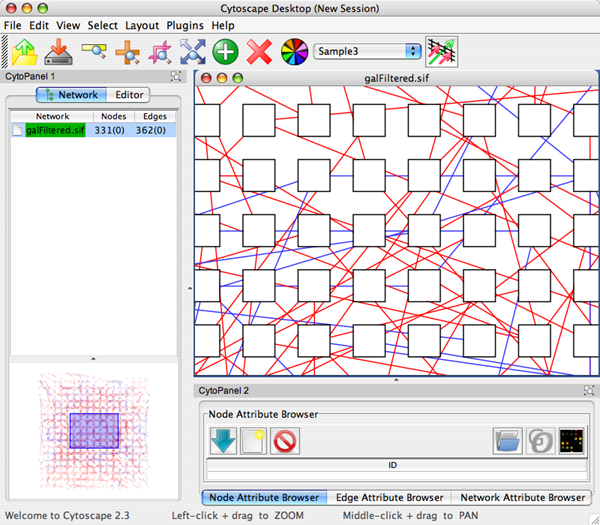Switch to Network Attribute Browser tab
Screen dimensions: 600x525
(x=521, y=497)
